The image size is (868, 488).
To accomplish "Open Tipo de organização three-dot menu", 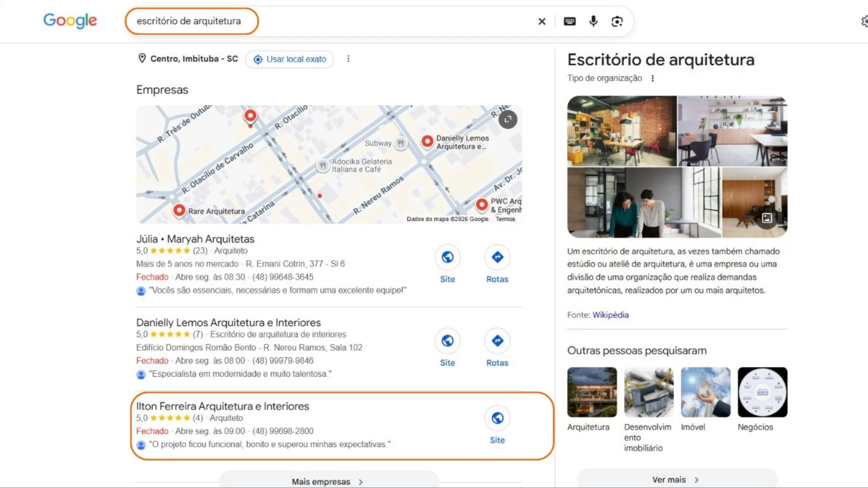I will (x=652, y=78).
